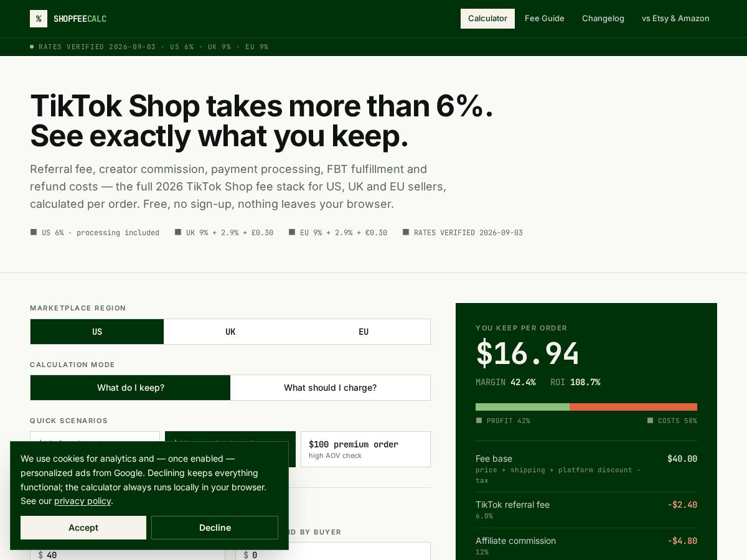
Task: Click the 'US 6% · processing included' note
Action: click(x=95, y=233)
